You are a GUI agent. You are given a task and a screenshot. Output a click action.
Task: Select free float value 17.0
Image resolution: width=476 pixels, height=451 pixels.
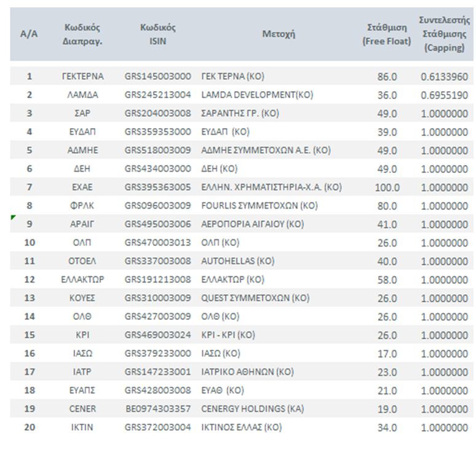pyautogui.click(x=387, y=354)
